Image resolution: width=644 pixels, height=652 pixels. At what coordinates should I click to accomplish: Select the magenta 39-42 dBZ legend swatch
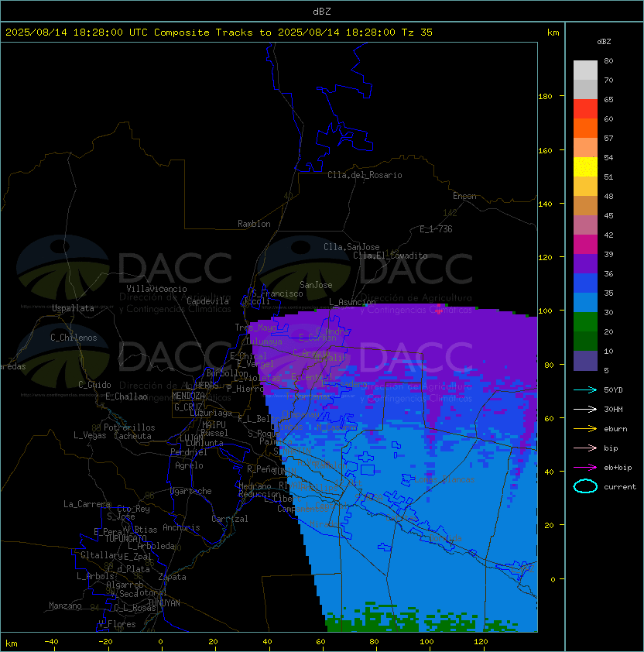point(585,245)
